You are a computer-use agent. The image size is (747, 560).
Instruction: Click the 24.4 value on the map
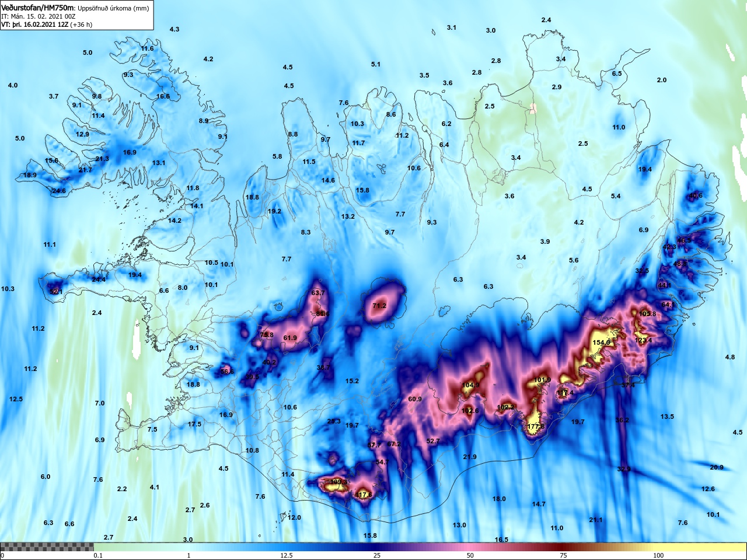pyautogui.click(x=99, y=279)
